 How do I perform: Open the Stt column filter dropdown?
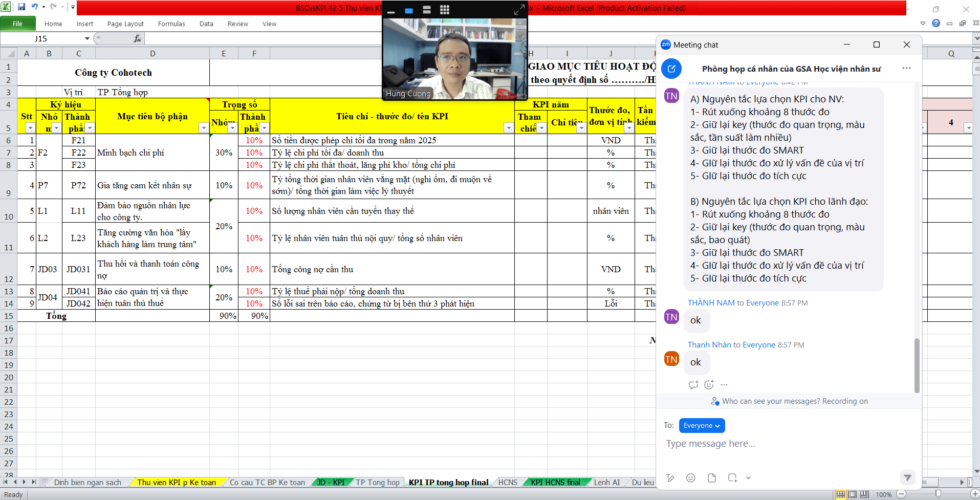click(x=30, y=128)
